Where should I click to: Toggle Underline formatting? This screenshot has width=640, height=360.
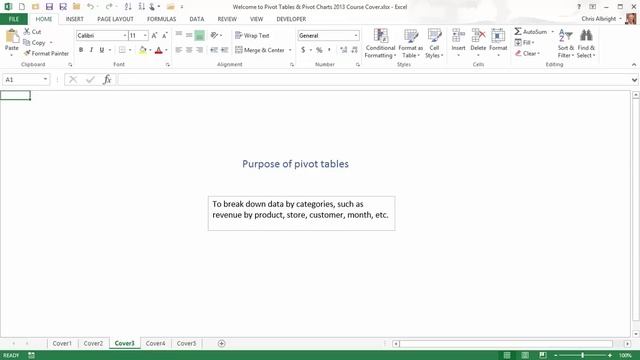102,50
